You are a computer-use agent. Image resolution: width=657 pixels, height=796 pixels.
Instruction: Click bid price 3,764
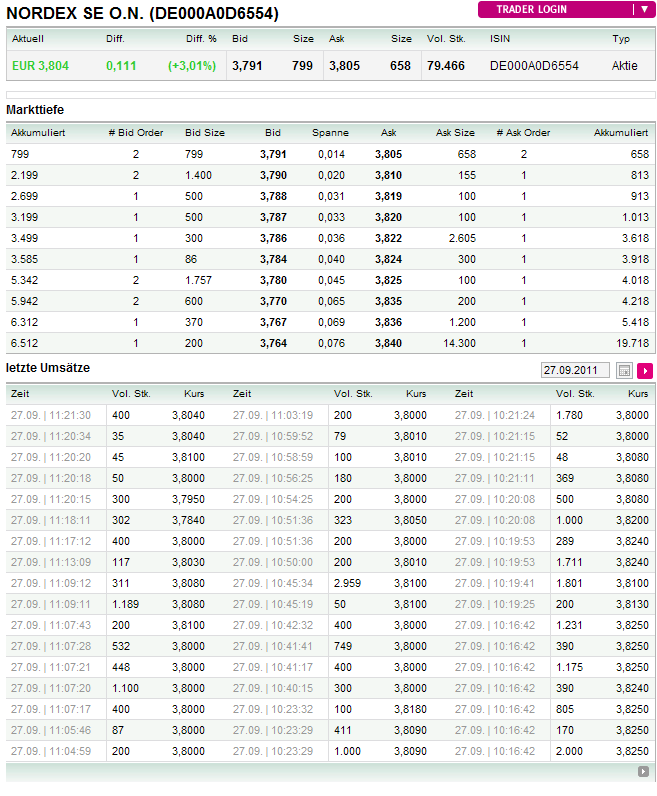pyautogui.click(x=273, y=343)
